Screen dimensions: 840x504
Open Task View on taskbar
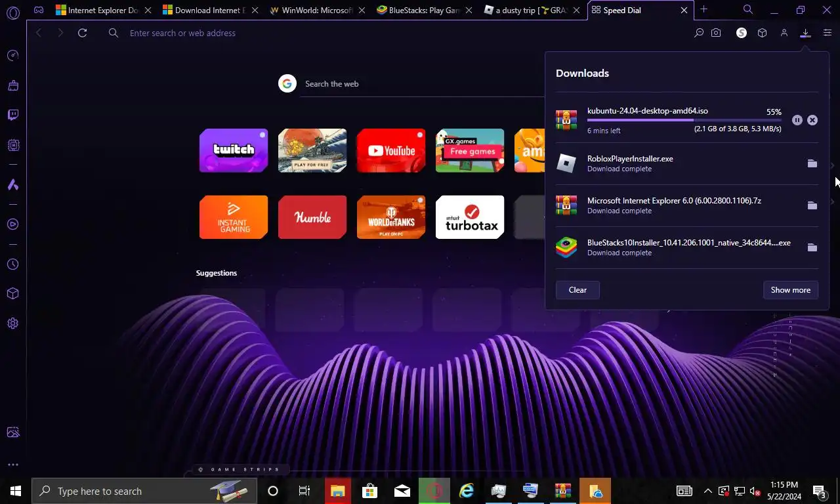[x=304, y=491]
